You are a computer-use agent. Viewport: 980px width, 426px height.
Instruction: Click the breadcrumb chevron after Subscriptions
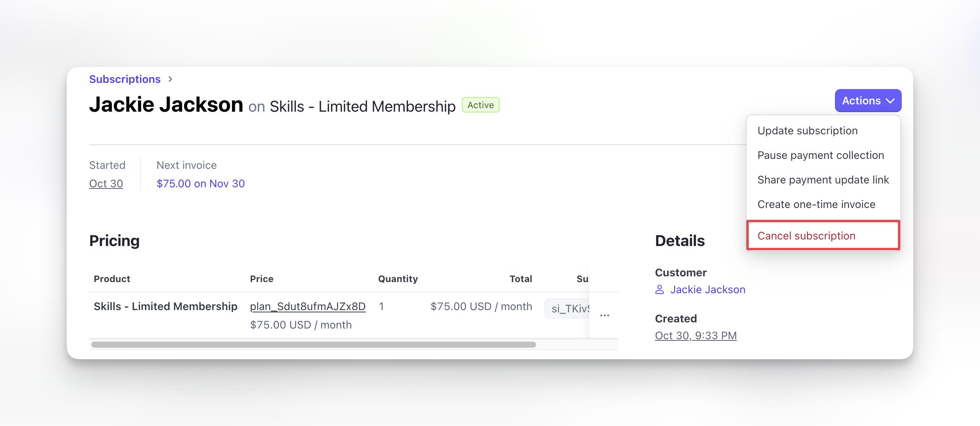pyautogui.click(x=170, y=79)
